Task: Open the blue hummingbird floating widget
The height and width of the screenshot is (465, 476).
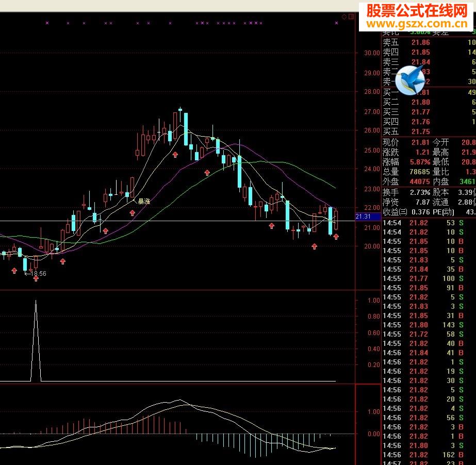Action: click(x=410, y=80)
